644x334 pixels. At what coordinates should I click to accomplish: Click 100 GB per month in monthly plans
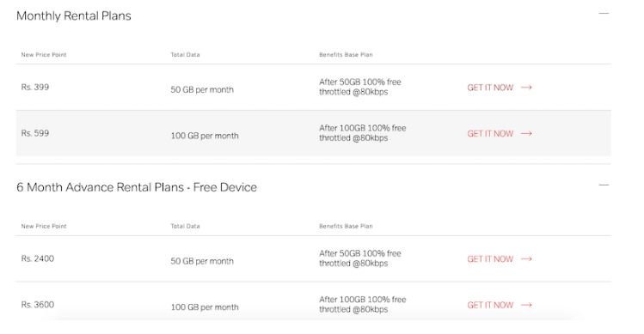pyautogui.click(x=205, y=136)
